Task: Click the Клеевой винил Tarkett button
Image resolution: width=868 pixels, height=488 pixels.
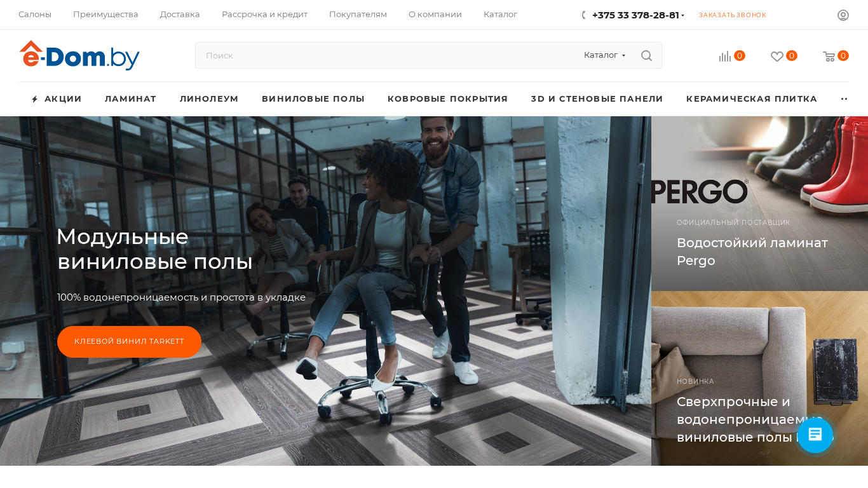Action: coord(129,342)
